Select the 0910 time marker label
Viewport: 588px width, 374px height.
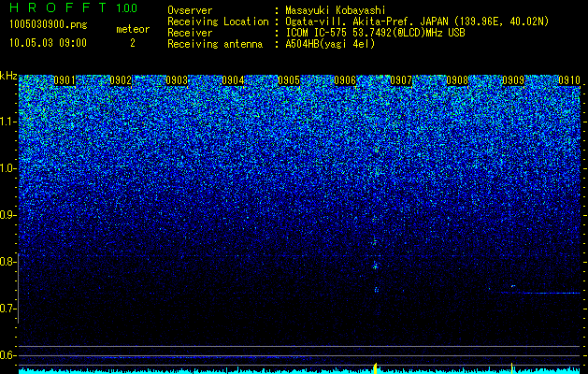(x=569, y=80)
